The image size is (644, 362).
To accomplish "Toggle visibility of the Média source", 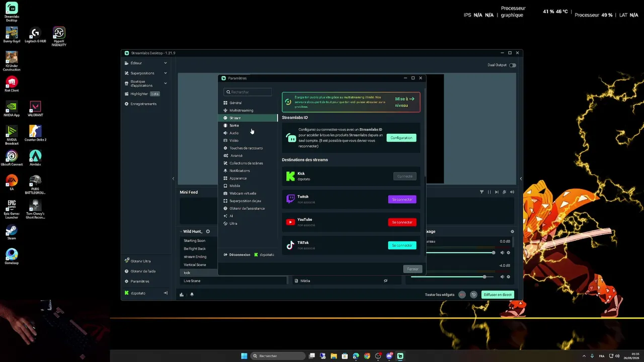I will click(x=385, y=281).
